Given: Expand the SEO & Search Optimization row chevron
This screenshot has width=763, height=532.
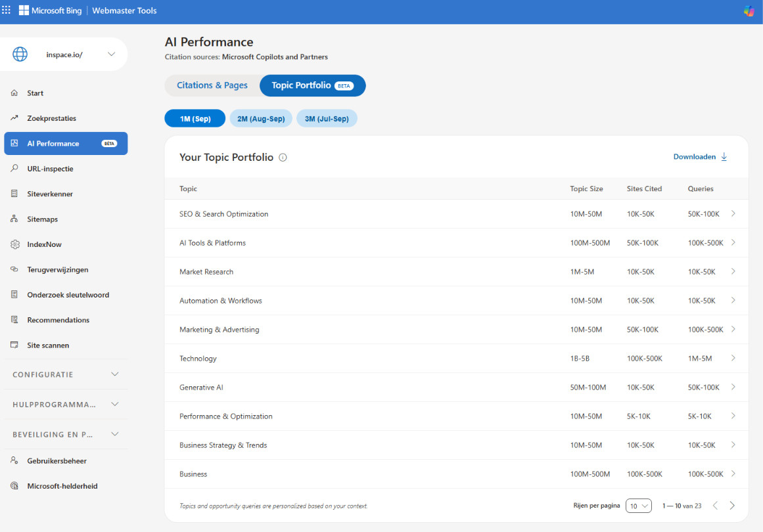Looking at the screenshot, I should pos(733,214).
